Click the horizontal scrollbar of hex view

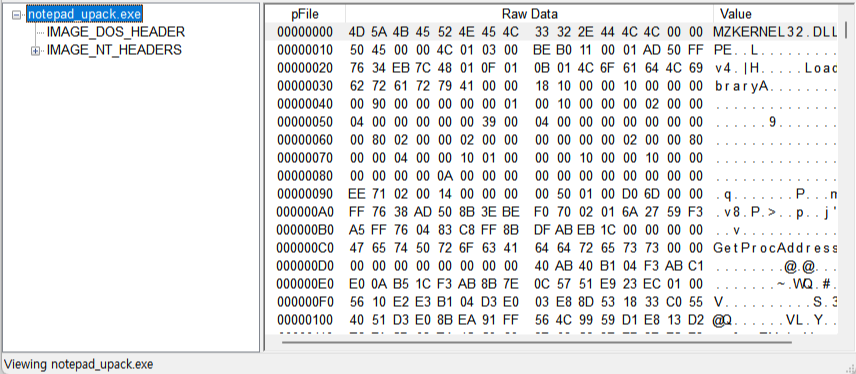[x=537, y=343]
